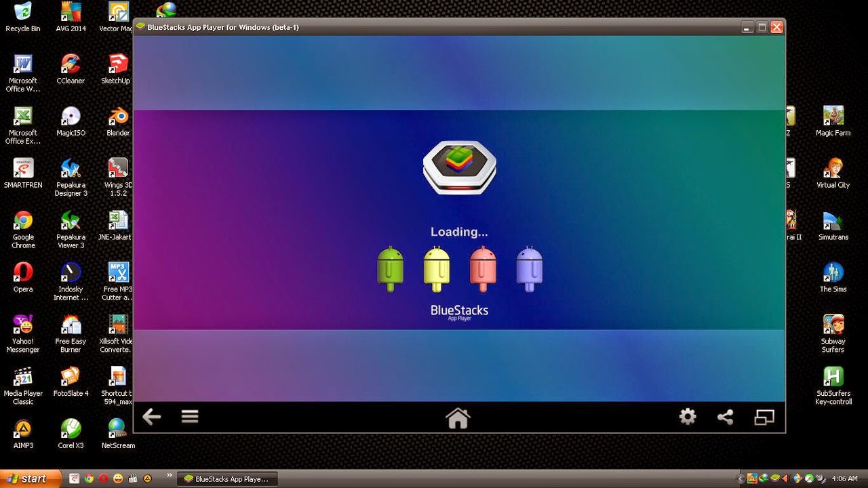This screenshot has width=868, height=488.
Task: Click AVG icon in system tray
Action: point(753,479)
